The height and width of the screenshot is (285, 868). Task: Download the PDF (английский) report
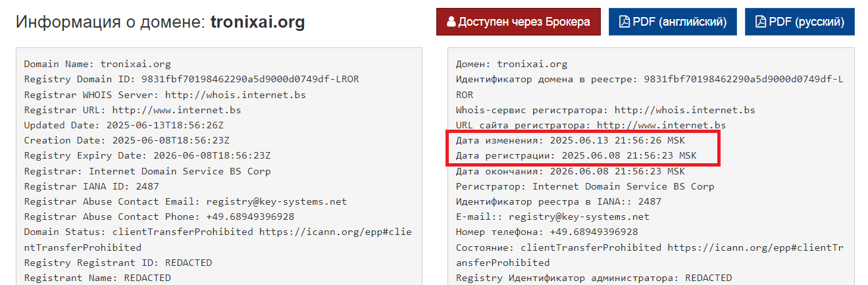coord(673,22)
